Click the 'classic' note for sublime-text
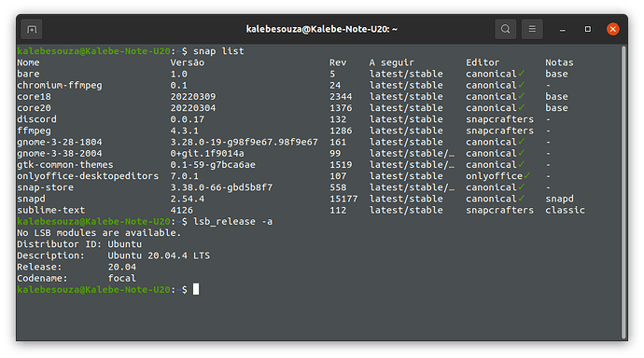 (565, 210)
